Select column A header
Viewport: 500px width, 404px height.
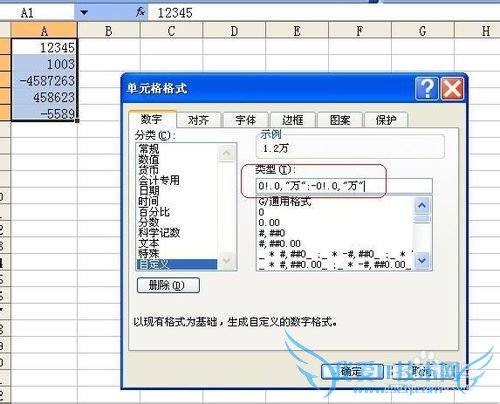pos(44,31)
